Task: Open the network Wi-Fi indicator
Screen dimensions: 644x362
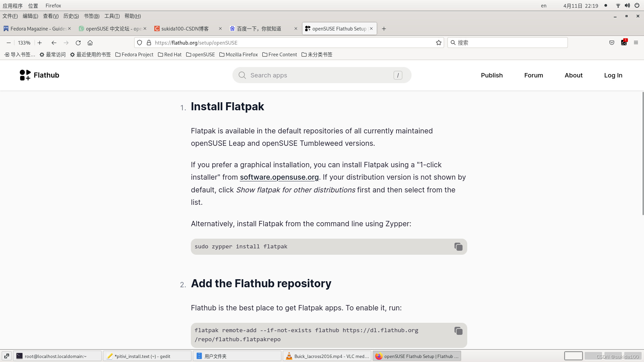Action: (618, 5)
